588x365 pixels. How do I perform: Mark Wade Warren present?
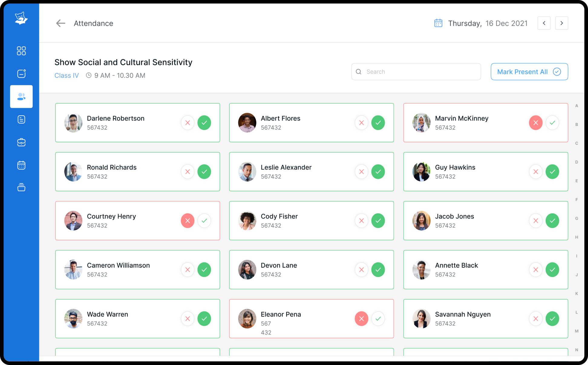204,318
